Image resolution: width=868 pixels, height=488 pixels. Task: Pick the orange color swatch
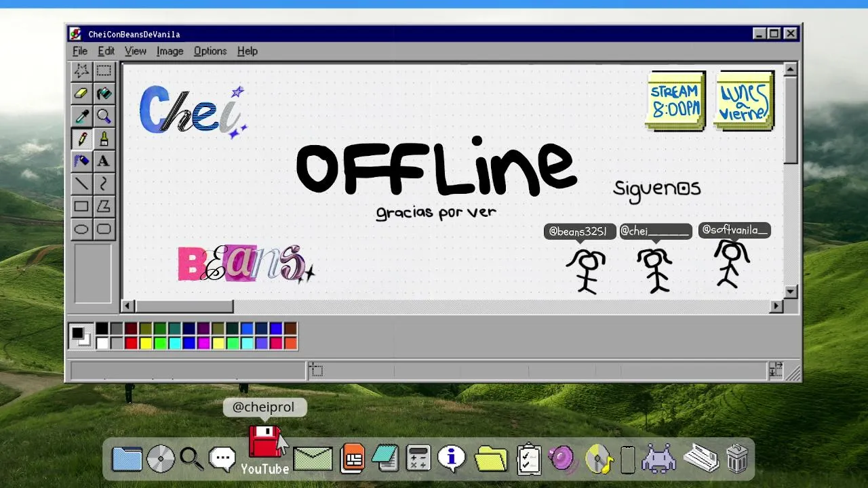(290, 343)
